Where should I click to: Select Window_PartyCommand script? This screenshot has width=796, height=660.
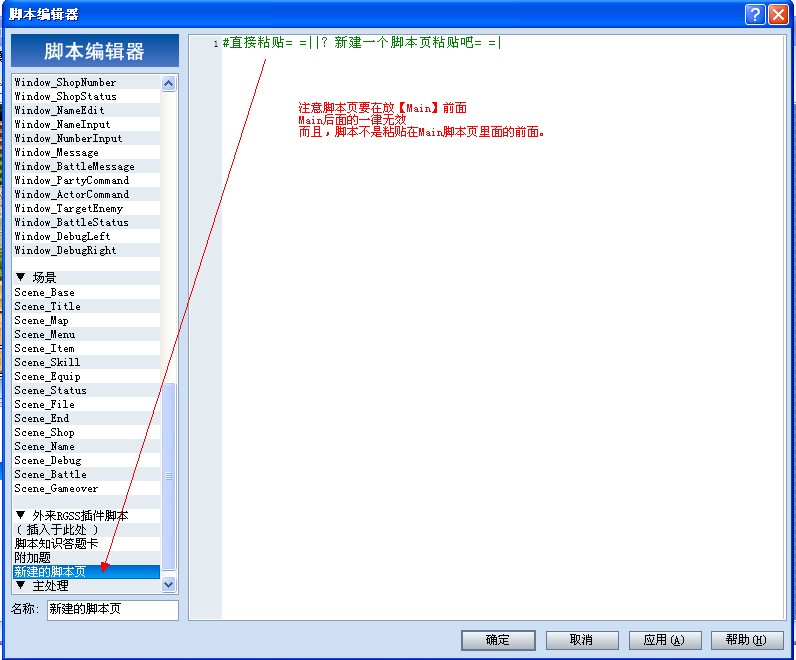pos(86,180)
